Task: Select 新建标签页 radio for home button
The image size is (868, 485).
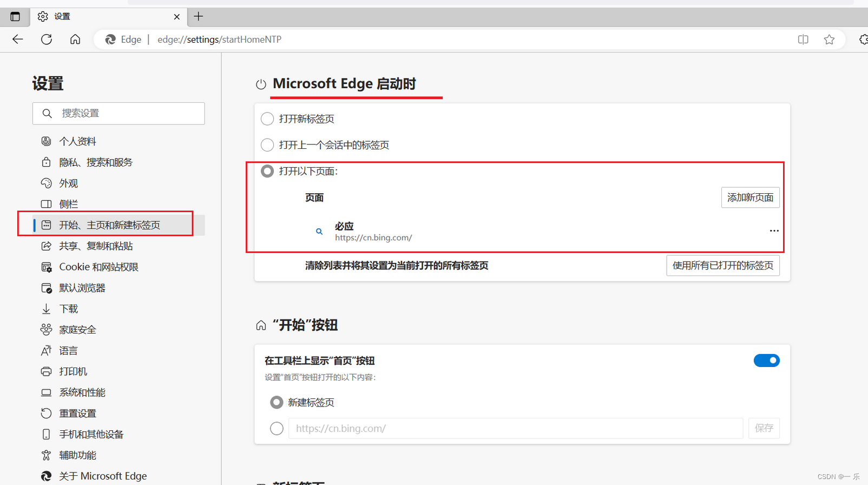Action: click(277, 402)
